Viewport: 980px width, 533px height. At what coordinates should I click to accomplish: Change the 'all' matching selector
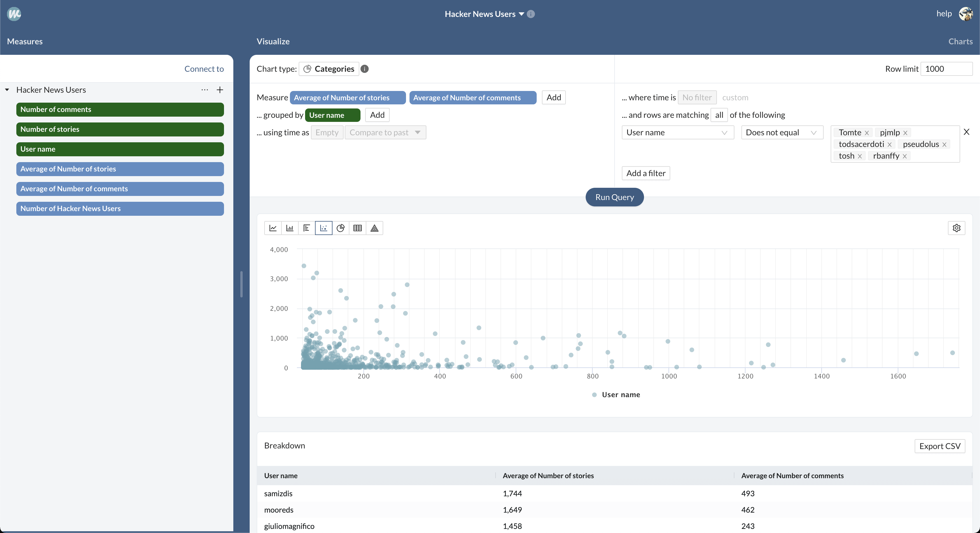coord(719,115)
